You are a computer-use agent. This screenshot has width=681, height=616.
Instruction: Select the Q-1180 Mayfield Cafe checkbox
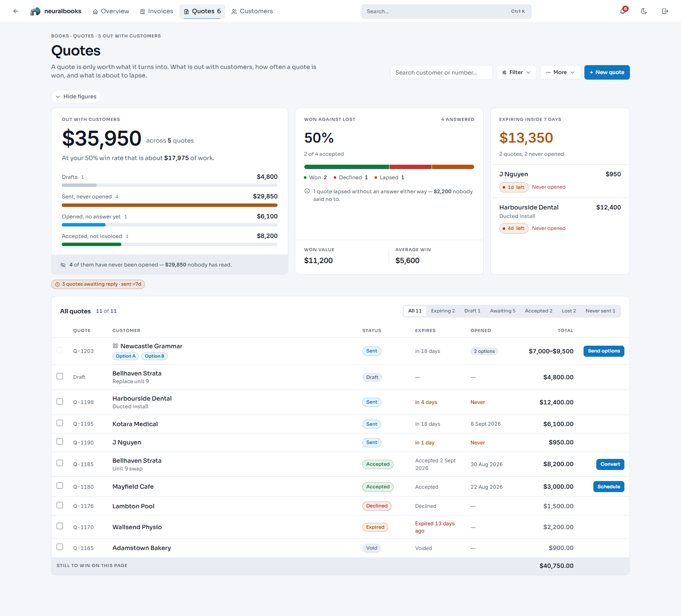tap(60, 486)
